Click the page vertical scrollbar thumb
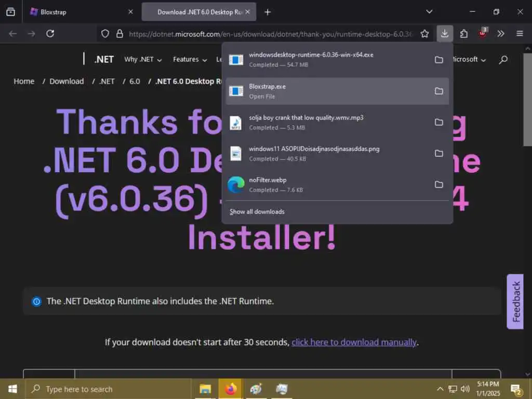 528,100
